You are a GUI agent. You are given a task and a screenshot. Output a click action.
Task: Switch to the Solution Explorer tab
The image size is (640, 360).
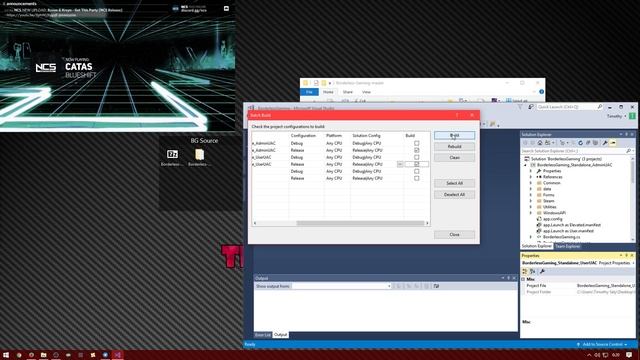[537, 246]
